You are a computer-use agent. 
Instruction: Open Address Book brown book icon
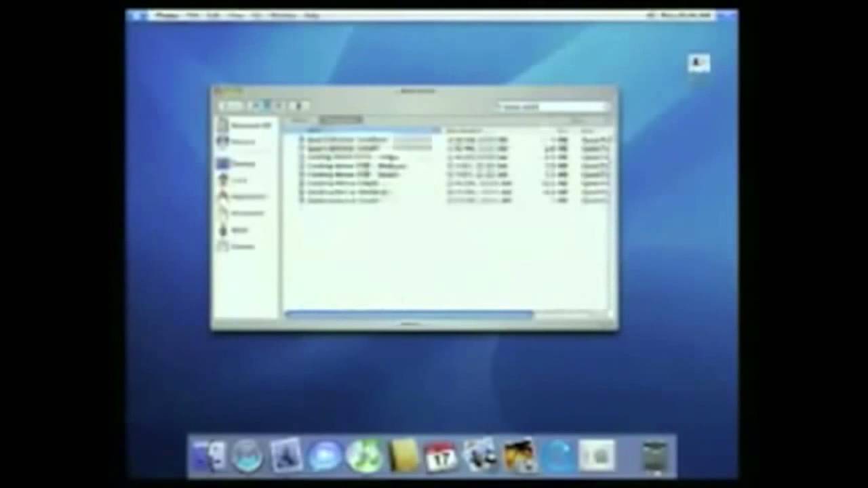point(403,456)
